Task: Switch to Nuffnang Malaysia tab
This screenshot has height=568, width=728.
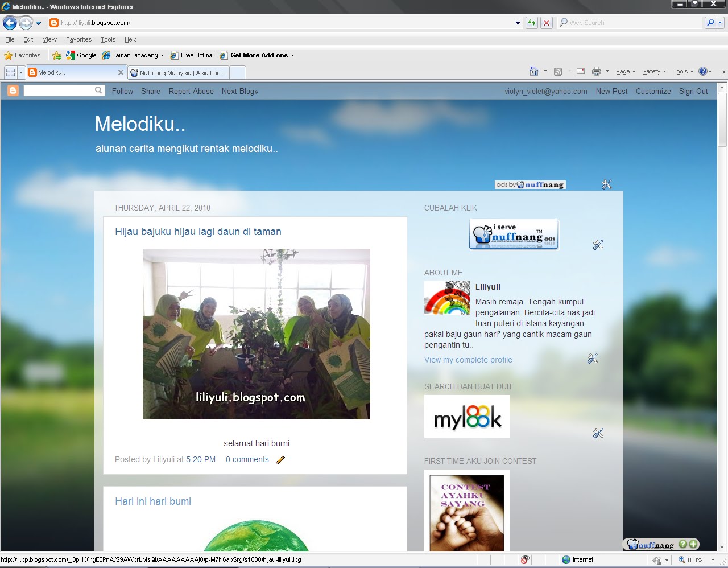Action: click(x=179, y=73)
